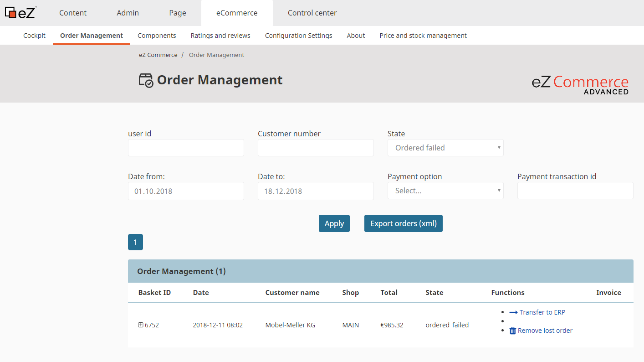
Task: Open the Content main tab
Action: click(x=73, y=13)
